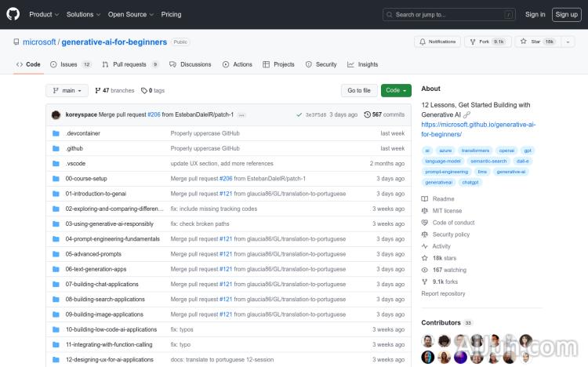Click the branches icon next to 47 branches
The width and height of the screenshot is (588, 367).
pos(98,91)
